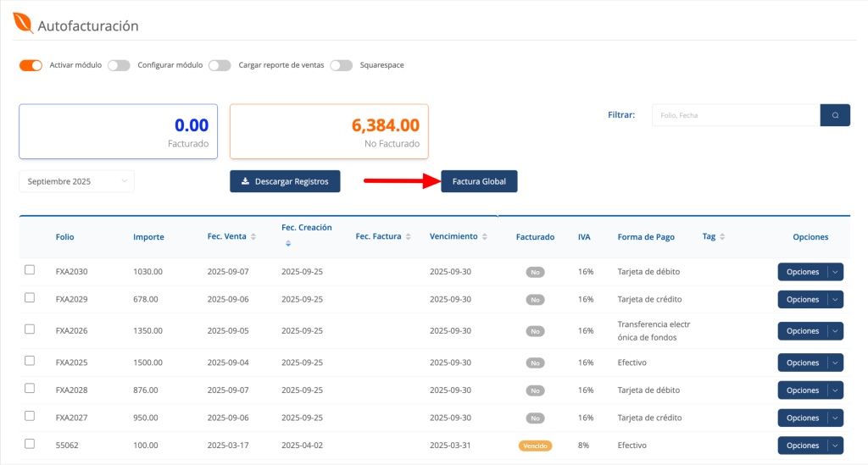Click the date 2025-04-02 cell
This screenshot has width=868, height=465.
[303, 445]
